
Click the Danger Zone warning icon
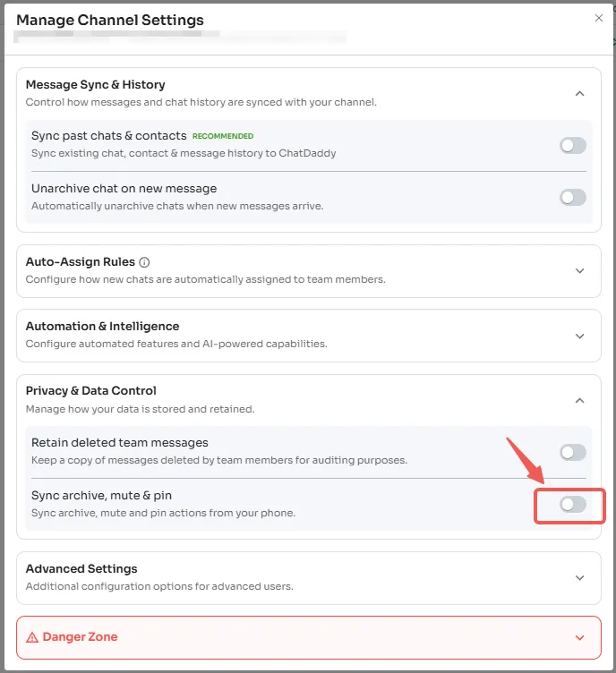click(32, 637)
